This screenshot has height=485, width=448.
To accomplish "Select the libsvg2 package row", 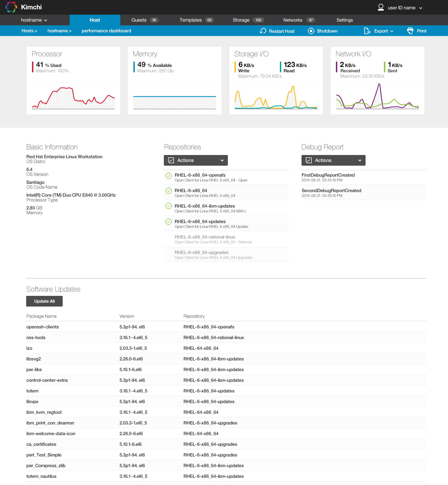I will [x=226, y=359].
